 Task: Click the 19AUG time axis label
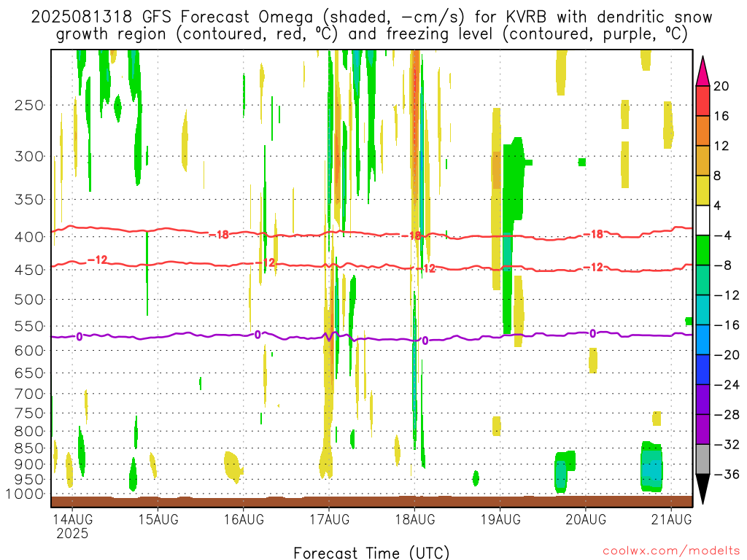pos(500,519)
